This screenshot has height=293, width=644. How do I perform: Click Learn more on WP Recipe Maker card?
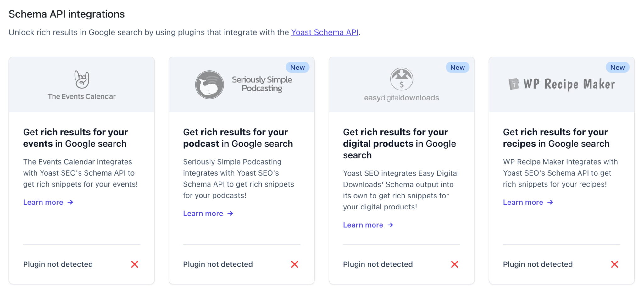[523, 202]
